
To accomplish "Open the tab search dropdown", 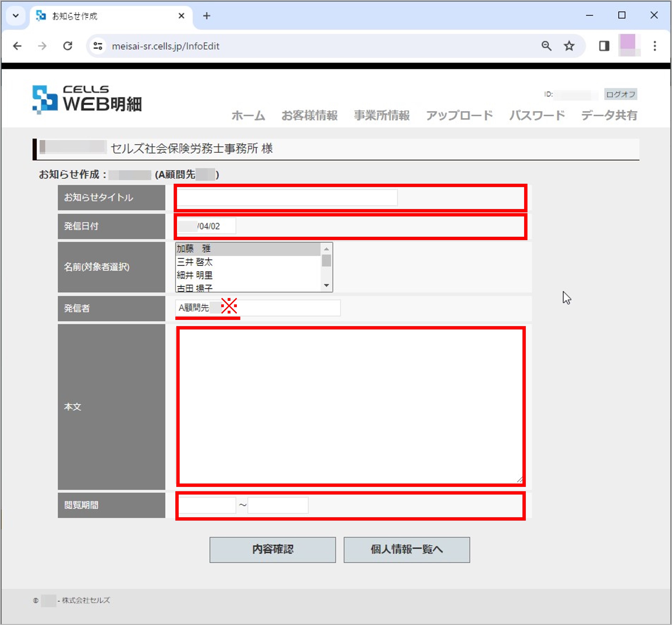I will click(16, 16).
